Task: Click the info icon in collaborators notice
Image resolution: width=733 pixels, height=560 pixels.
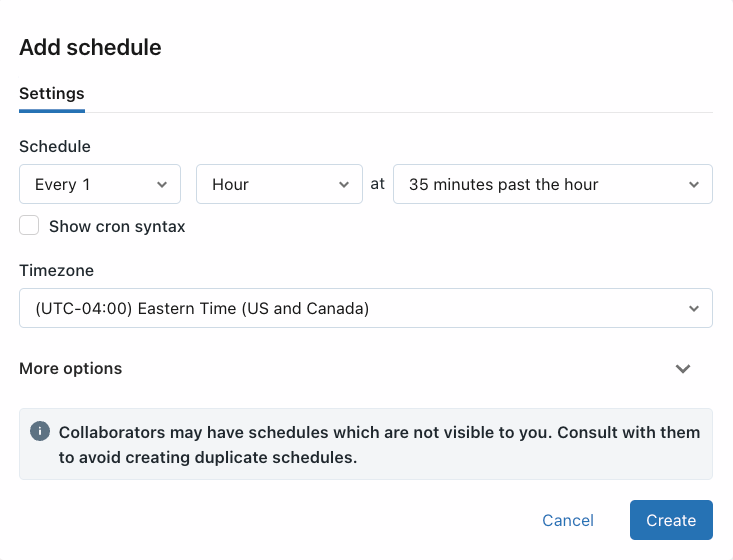Action: [x=40, y=432]
